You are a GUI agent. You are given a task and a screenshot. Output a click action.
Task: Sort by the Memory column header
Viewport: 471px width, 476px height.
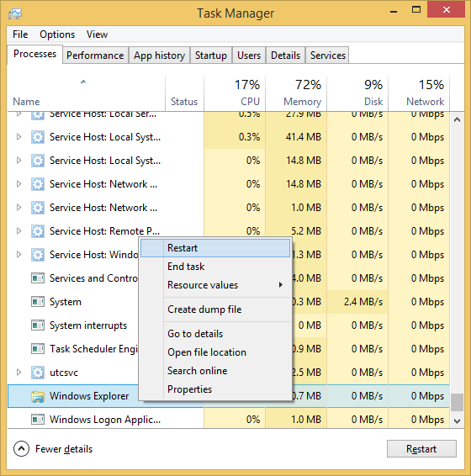click(296, 93)
